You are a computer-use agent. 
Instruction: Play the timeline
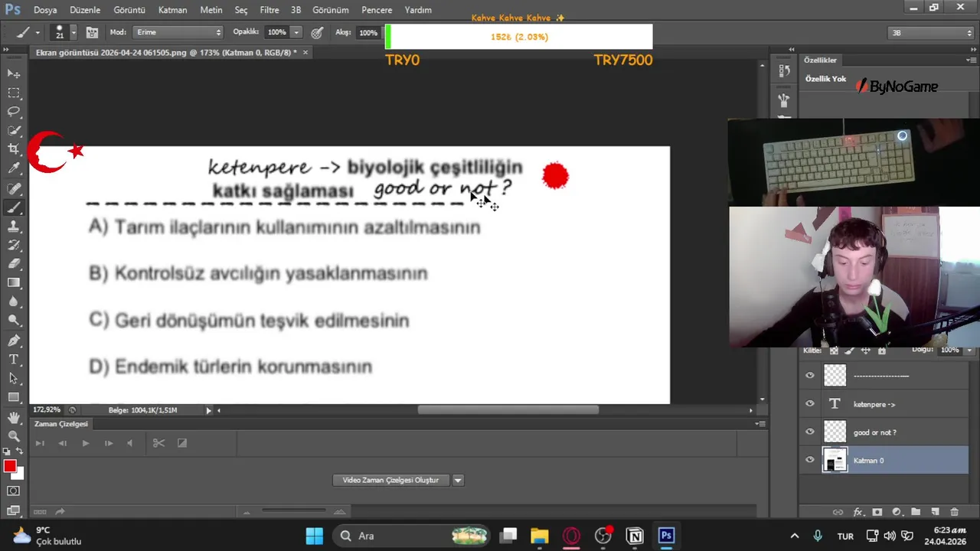click(85, 443)
